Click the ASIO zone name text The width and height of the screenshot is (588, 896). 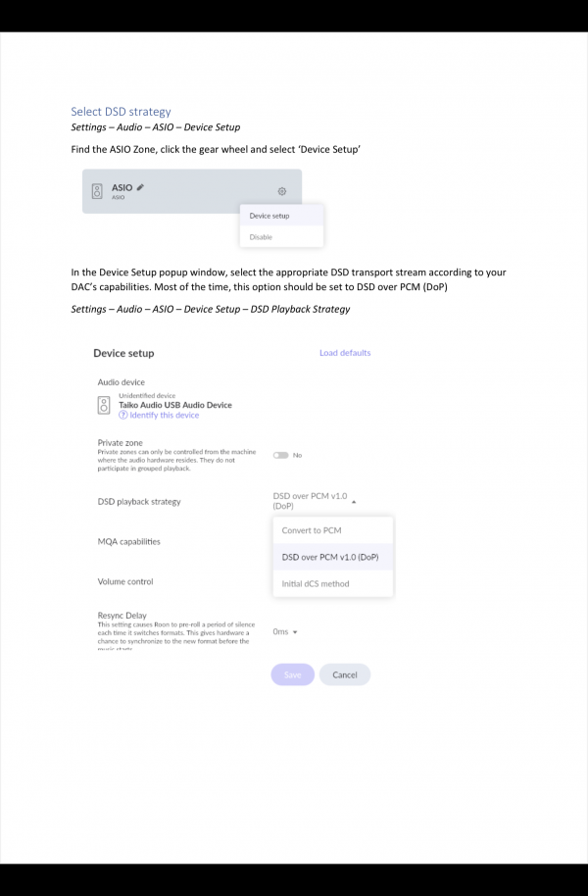pyautogui.click(x=122, y=187)
